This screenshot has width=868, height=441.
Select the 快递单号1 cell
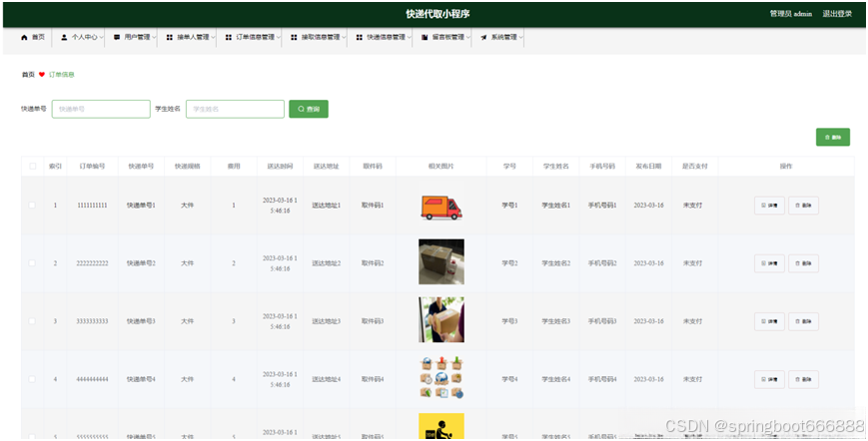[x=141, y=205]
